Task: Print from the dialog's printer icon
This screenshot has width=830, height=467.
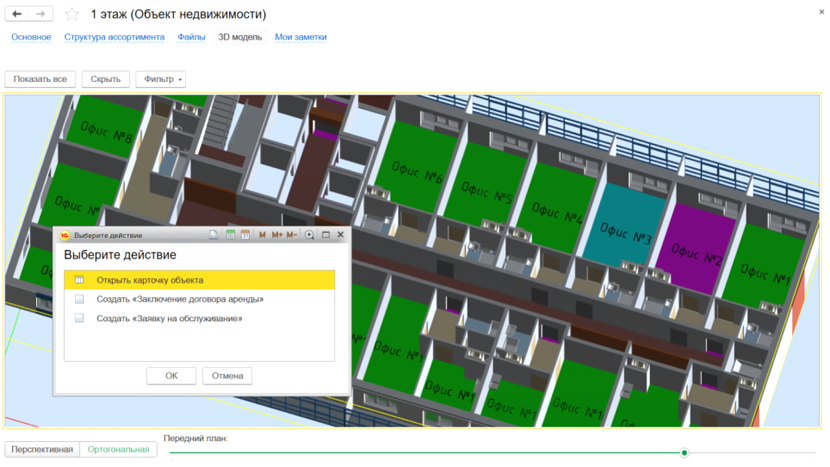Action: pyautogui.click(x=213, y=235)
